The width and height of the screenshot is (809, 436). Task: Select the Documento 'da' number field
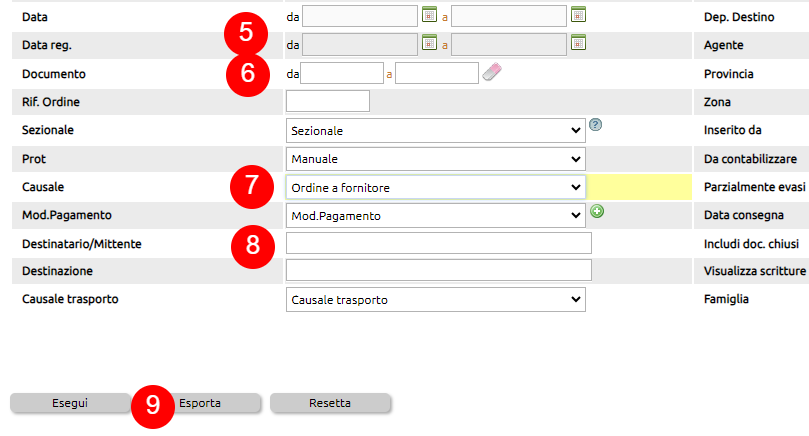342,73
